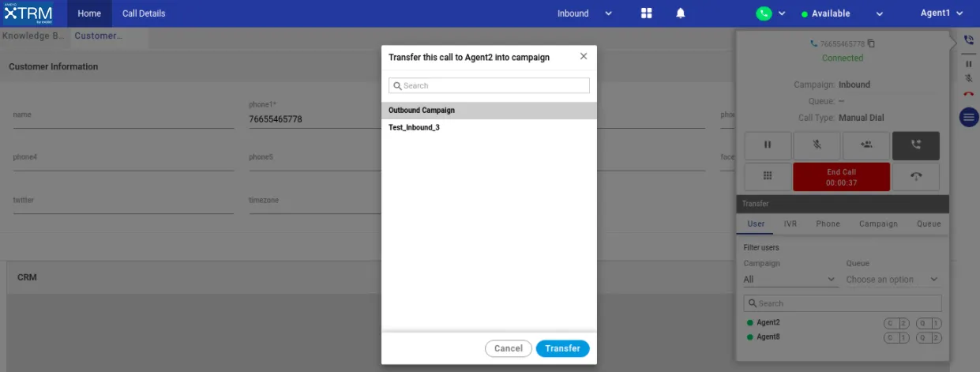980x372 pixels.
Task: Open the apps grid icon
Action: pos(647,13)
